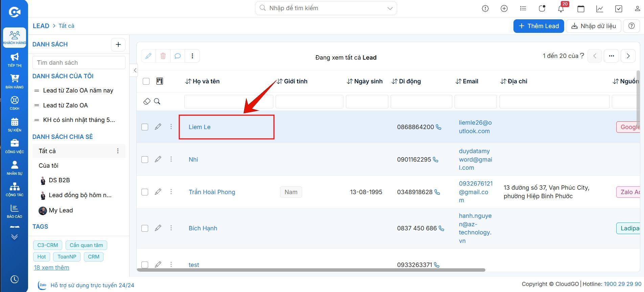Open the top bar calendar icon

click(x=581, y=9)
